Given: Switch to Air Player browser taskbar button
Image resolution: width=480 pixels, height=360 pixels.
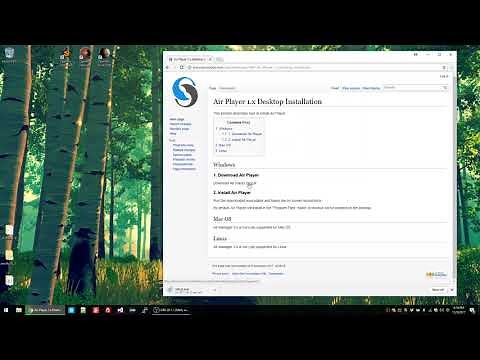Looking at the screenshot, I should click(45, 310).
